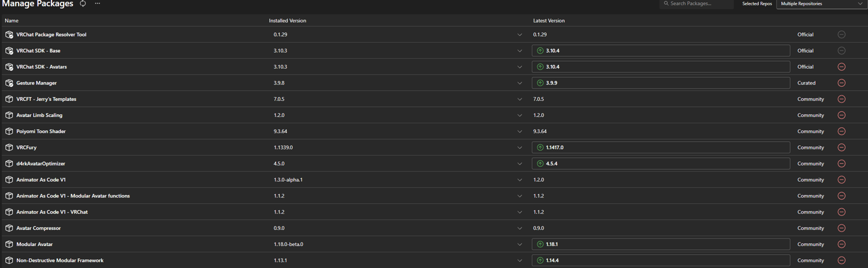
Task: Remove the Avatar Compressor package
Action: coord(841,228)
